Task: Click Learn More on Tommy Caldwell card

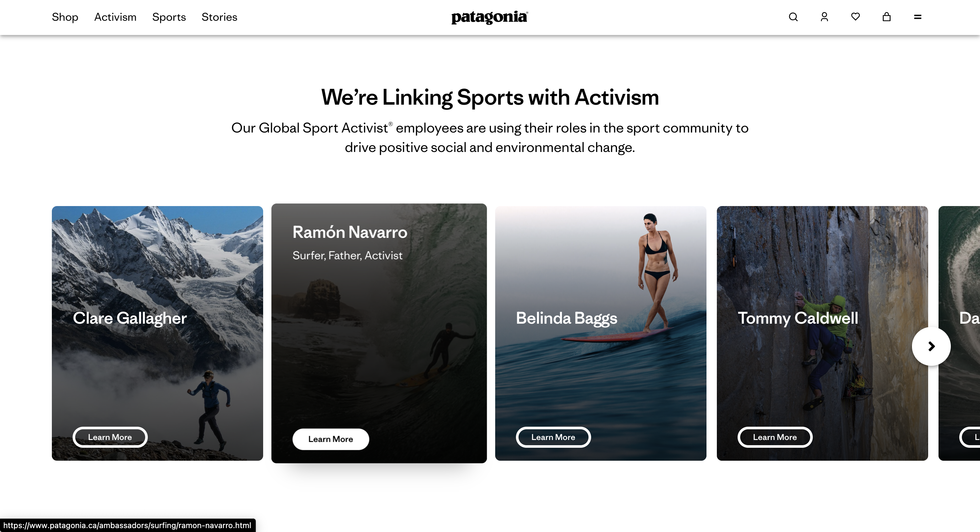Action: point(775,437)
